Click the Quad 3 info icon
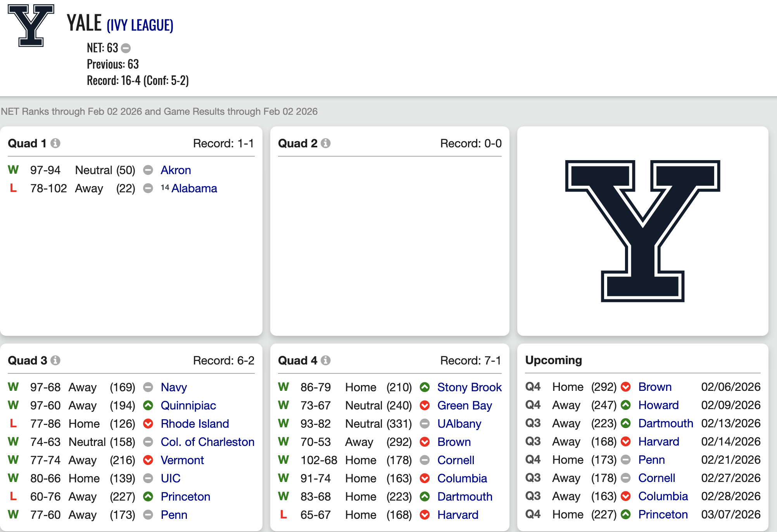Viewport: 777px width, 532px height. click(55, 360)
